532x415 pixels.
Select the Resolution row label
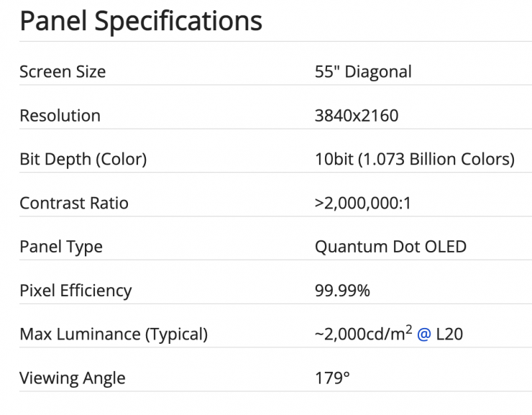(x=60, y=116)
